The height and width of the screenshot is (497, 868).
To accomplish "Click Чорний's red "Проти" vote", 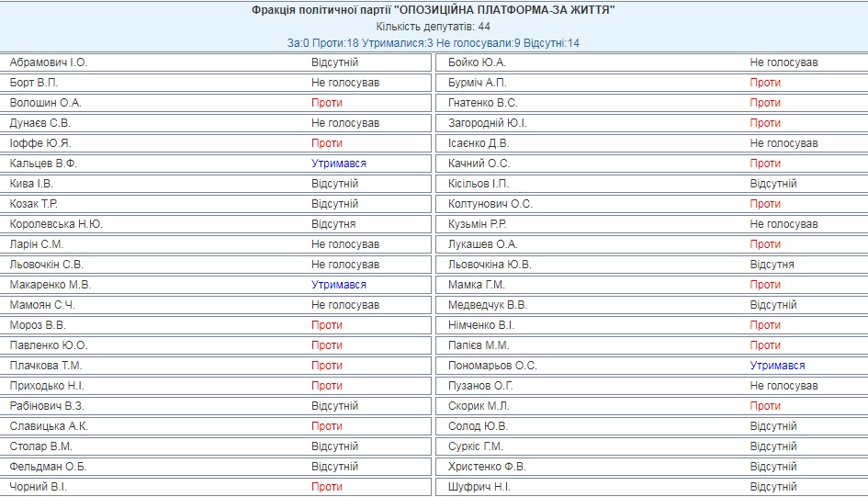I will pyautogui.click(x=327, y=487).
